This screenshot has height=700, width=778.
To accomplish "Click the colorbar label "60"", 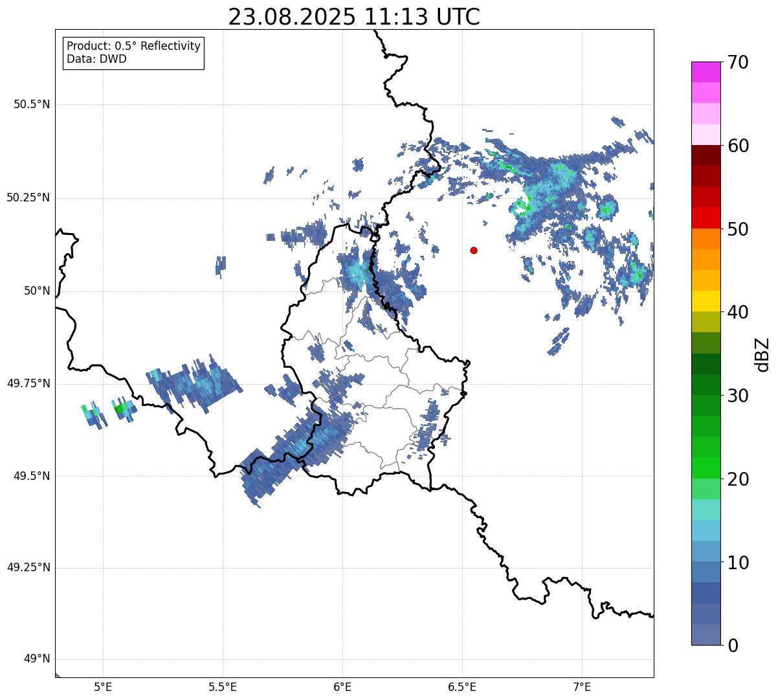I will (x=739, y=146).
